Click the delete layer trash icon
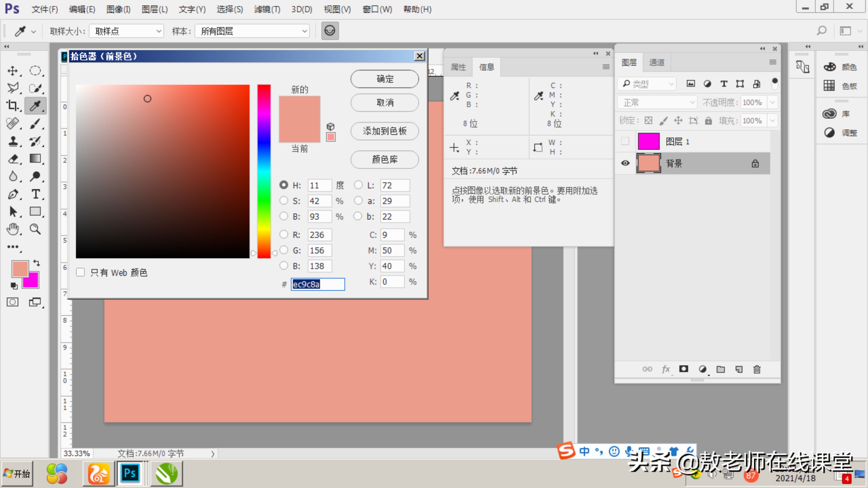868x488 pixels. (757, 369)
